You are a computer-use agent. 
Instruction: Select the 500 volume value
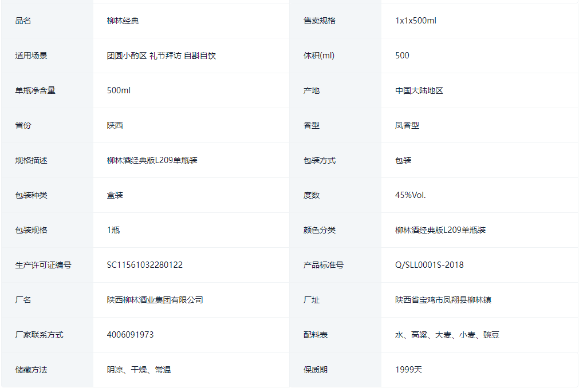click(x=402, y=56)
